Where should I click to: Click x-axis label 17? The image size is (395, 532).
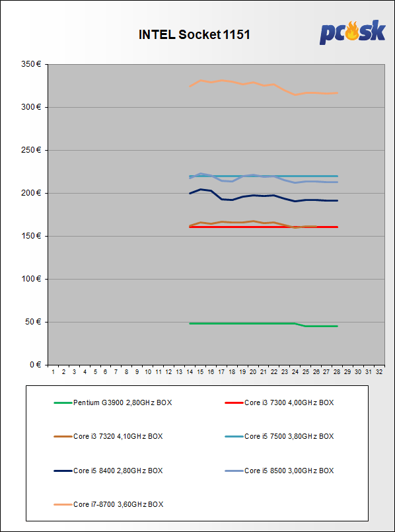coord(221,372)
